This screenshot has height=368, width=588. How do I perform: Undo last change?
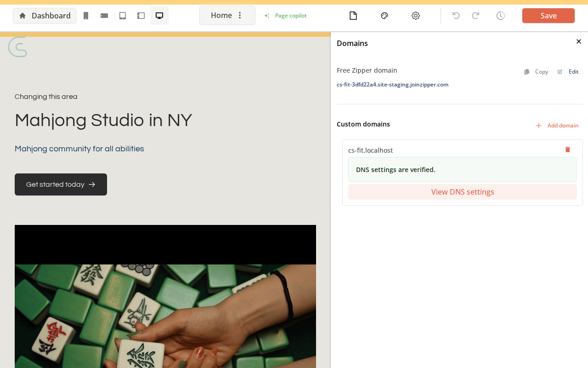(x=456, y=16)
